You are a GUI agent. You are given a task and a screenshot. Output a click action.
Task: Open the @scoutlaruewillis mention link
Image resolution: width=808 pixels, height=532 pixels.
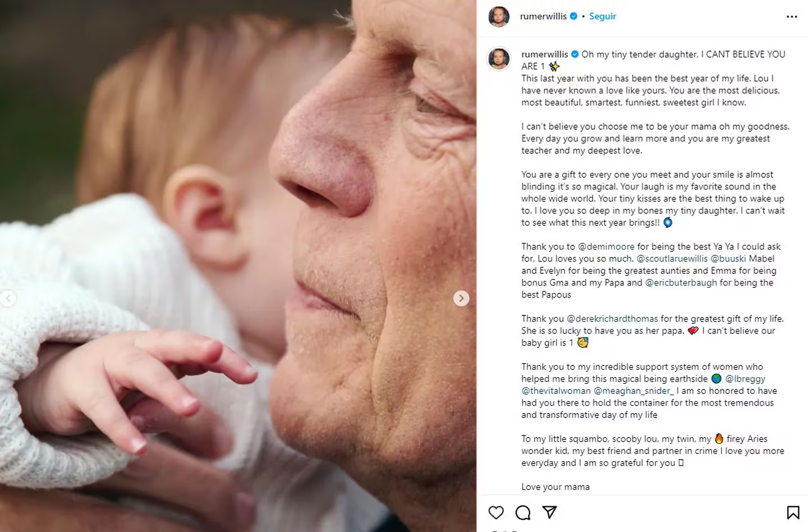[x=672, y=259]
